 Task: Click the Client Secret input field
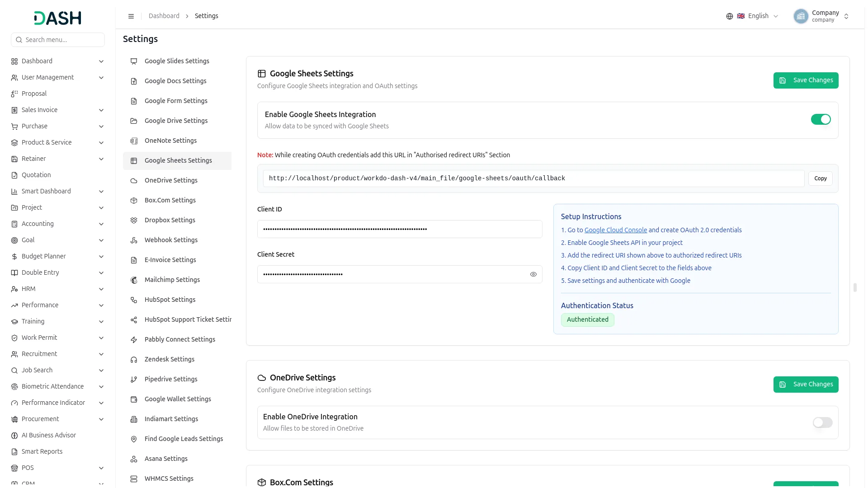coord(400,274)
